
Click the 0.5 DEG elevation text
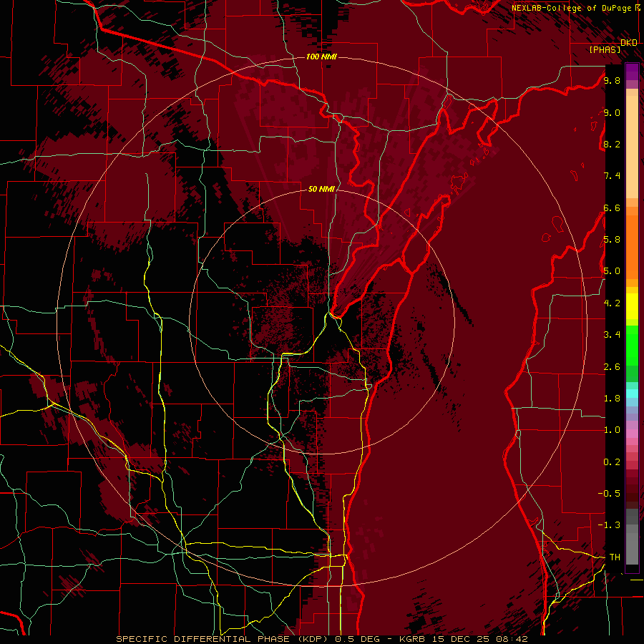click(x=356, y=639)
